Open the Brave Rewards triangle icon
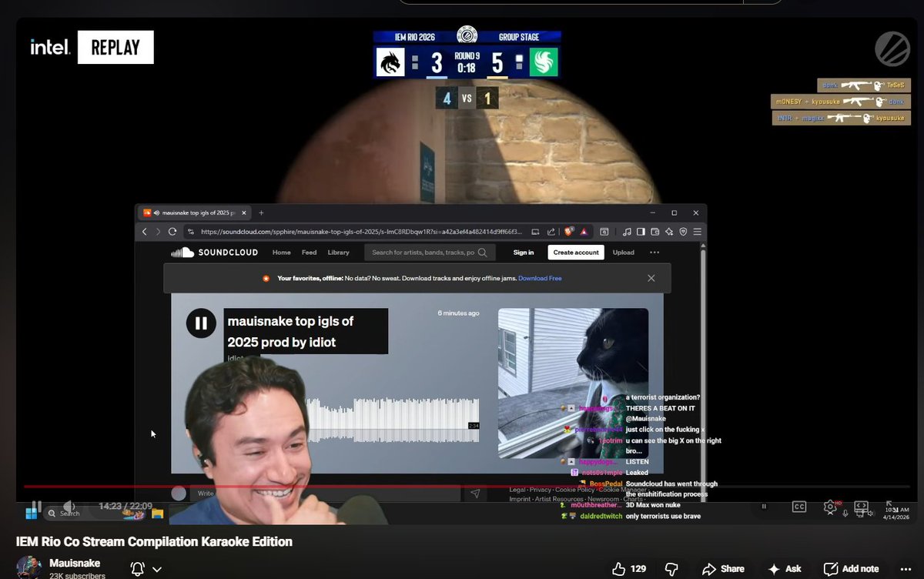 point(584,231)
